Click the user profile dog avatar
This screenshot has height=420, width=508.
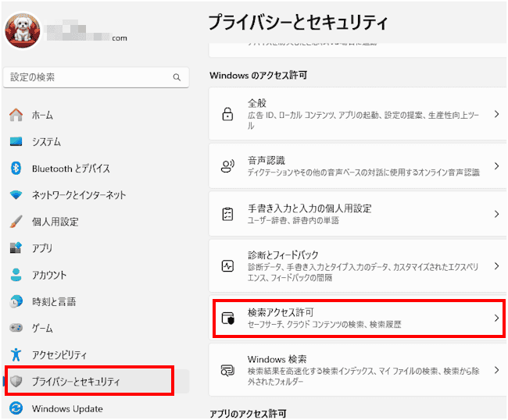[23, 31]
